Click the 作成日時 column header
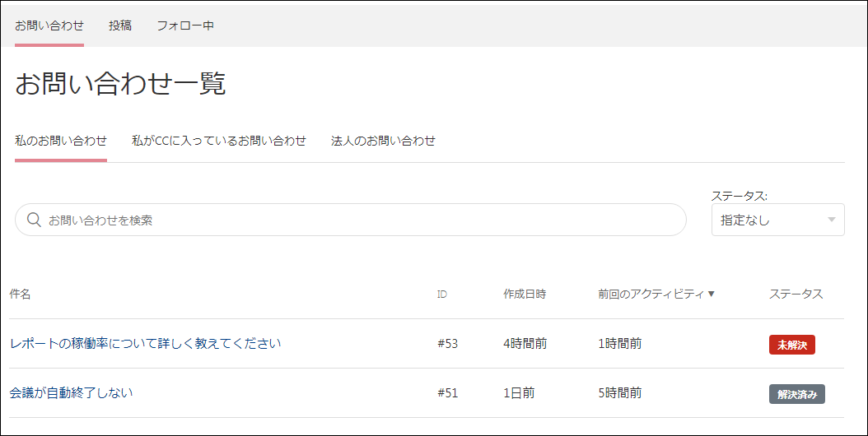Viewport: 868px width, 436px height. click(x=525, y=294)
